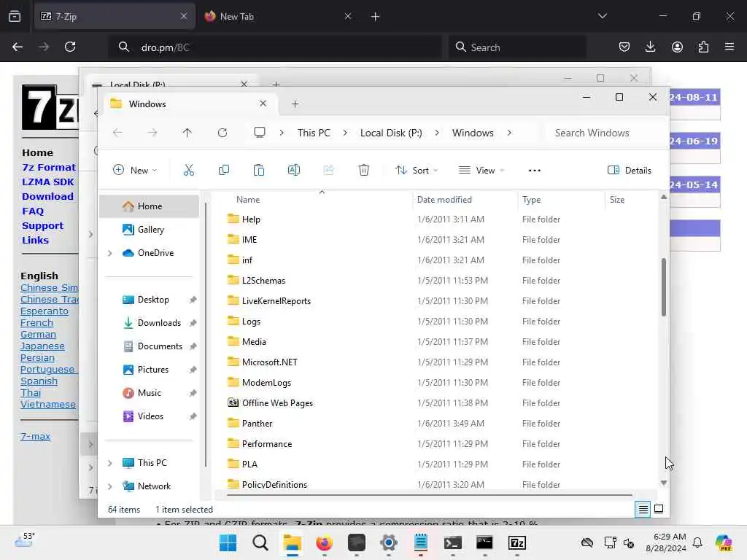Click the Type column header
The width and height of the screenshot is (747, 560).
531,200
